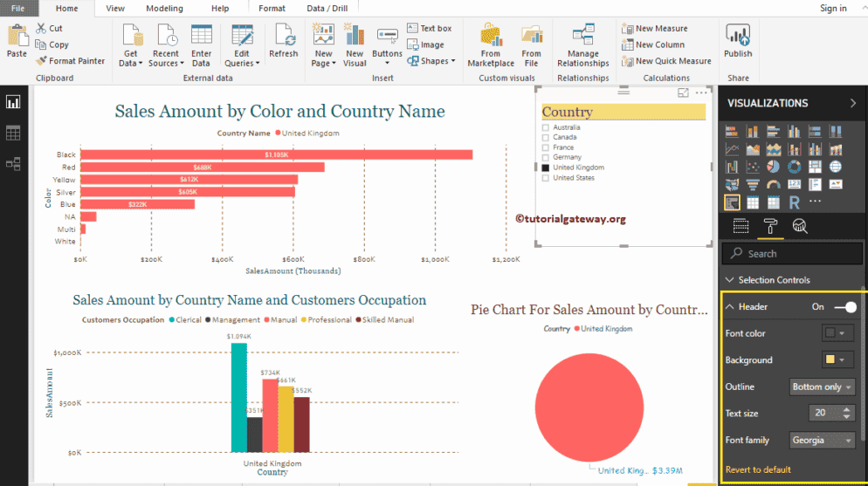This screenshot has width=868, height=486.
Task: Open the Outline dropdown showing Bottom only
Action: pyautogui.click(x=823, y=387)
